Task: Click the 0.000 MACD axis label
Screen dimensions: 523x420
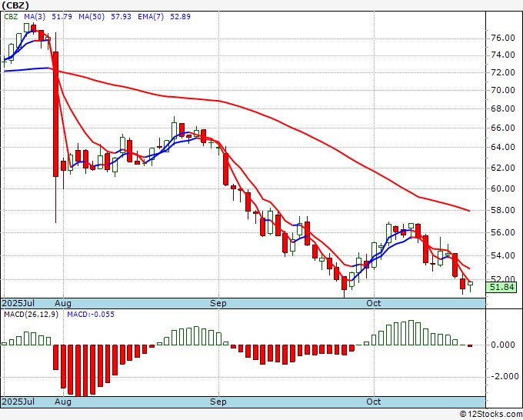Action: 503,345
